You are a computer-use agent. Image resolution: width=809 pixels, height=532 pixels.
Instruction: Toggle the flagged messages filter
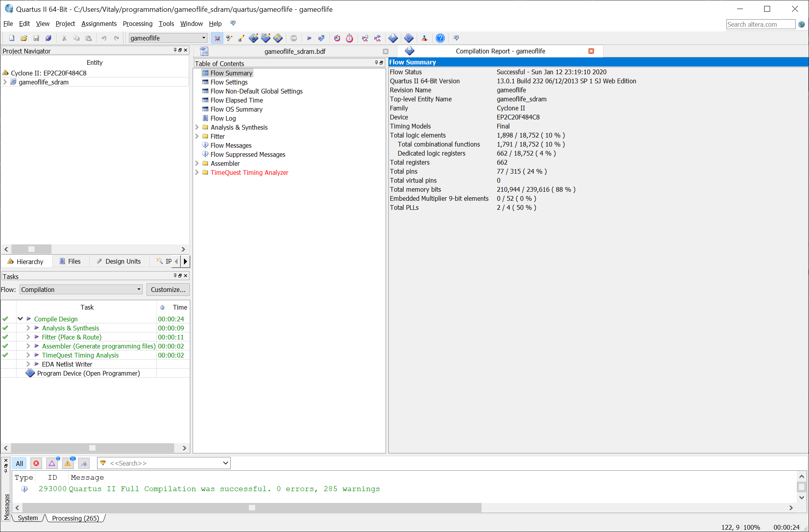tap(84, 463)
